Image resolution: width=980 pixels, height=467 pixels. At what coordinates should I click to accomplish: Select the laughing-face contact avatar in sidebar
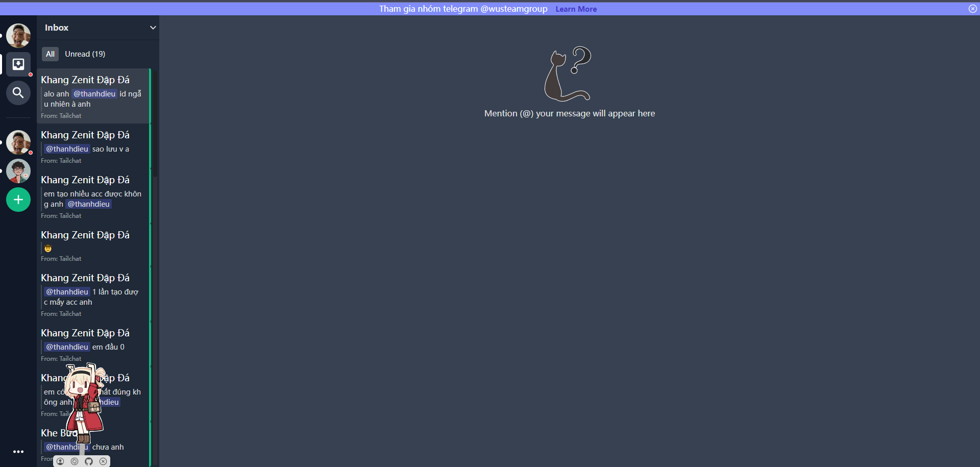coord(18,142)
